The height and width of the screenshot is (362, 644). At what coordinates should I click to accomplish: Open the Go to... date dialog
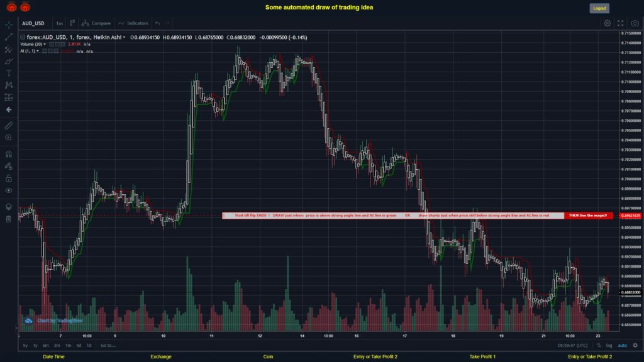pos(108,346)
